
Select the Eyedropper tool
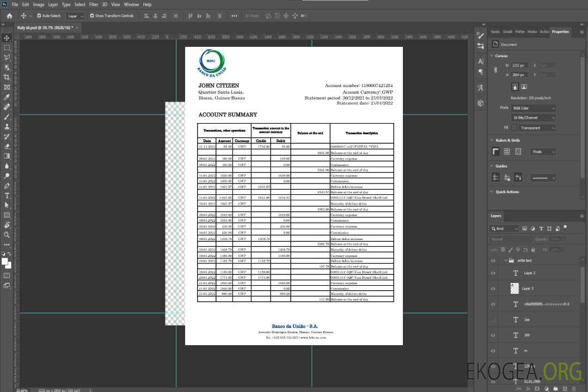click(x=7, y=97)
